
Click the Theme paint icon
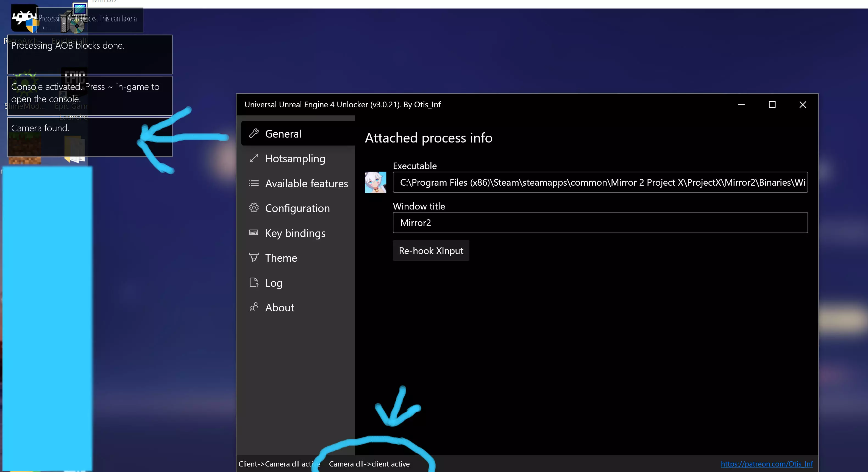tap(254, 257)
